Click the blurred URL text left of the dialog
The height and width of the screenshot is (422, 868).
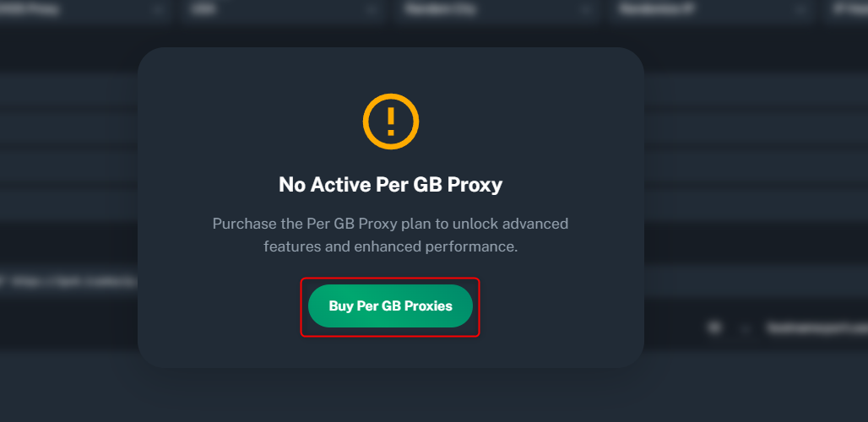(68, 282)
